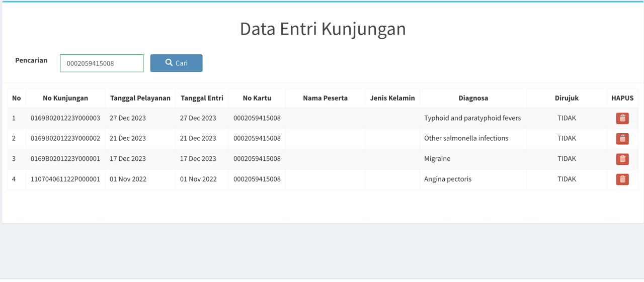Select visit number 0169B0201223Y000003

65,118
